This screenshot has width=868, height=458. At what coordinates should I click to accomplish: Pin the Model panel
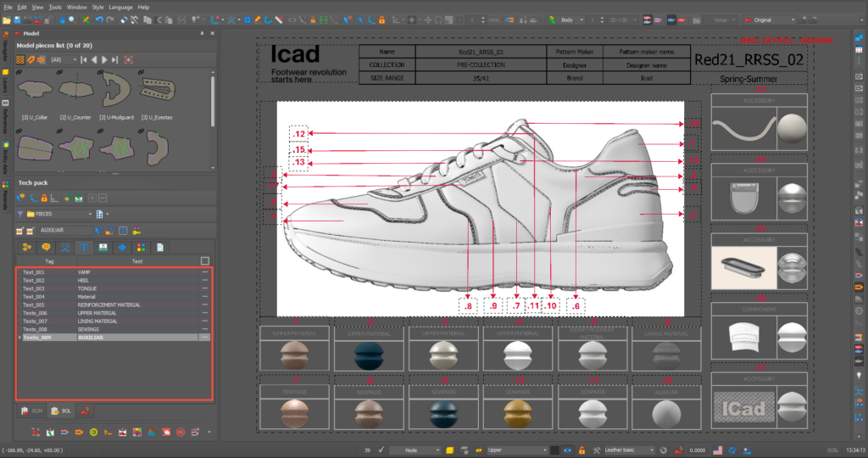pyautogui.click(x=201, y=31)
